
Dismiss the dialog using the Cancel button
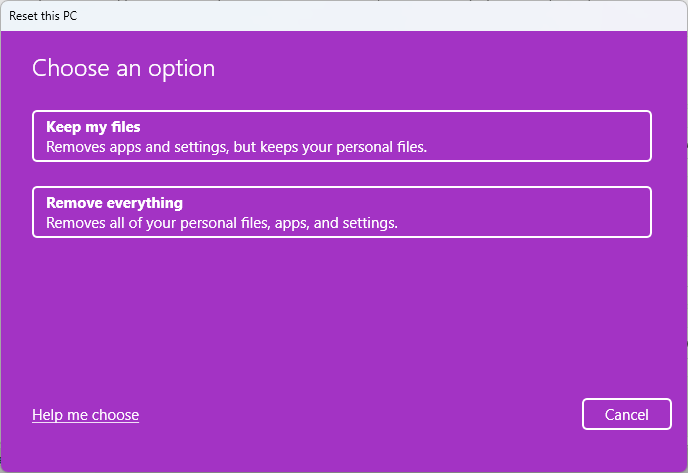626,415
